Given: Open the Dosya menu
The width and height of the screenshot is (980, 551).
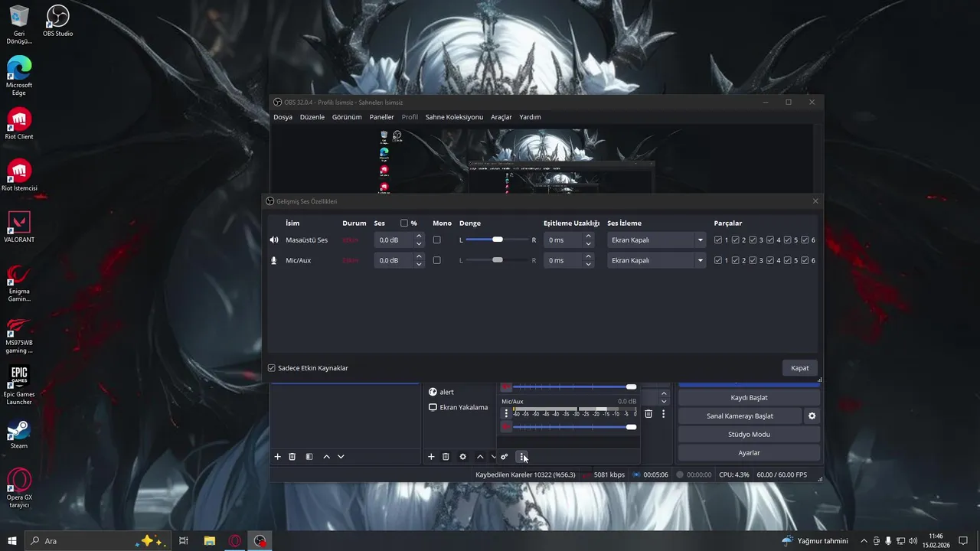Looking at the screenshot, I should pyautogui.click(x=283, y=117).
